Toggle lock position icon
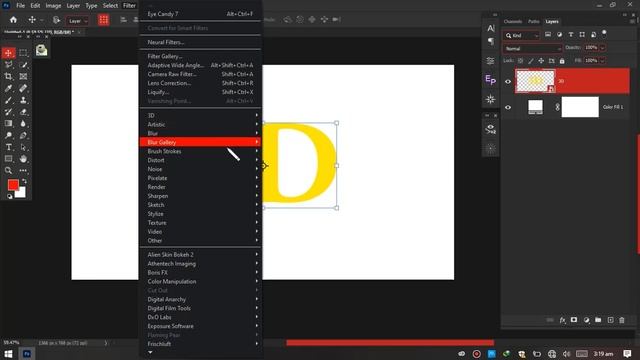 541,61
